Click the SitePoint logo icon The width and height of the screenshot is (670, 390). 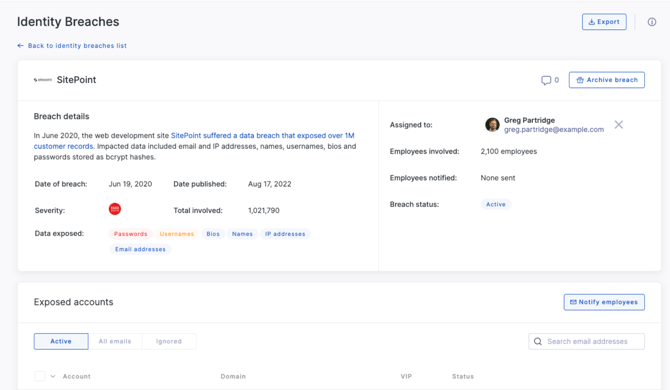43,80
